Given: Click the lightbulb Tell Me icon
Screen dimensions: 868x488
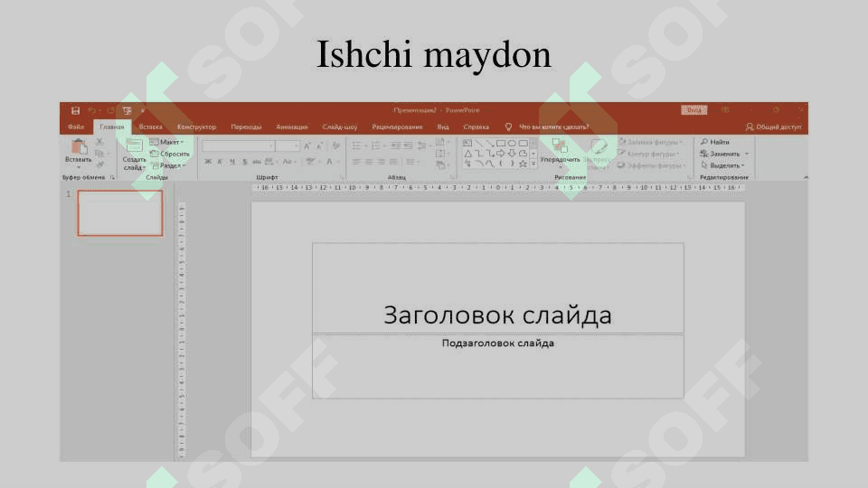Looking at the screenshot, I should (x=508, y=127).
